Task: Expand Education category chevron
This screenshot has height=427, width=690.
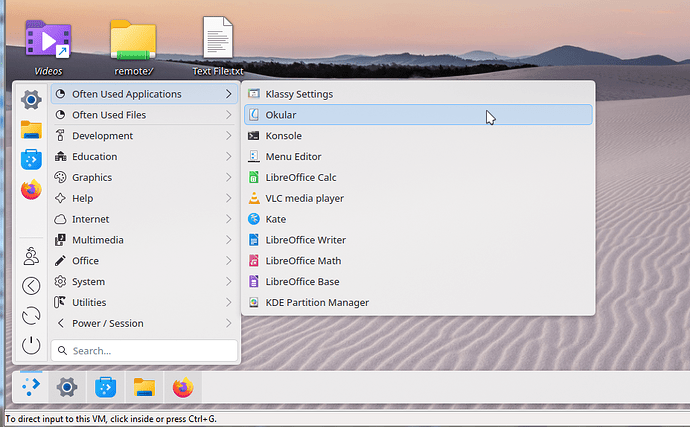Action: tap(228, 156)
